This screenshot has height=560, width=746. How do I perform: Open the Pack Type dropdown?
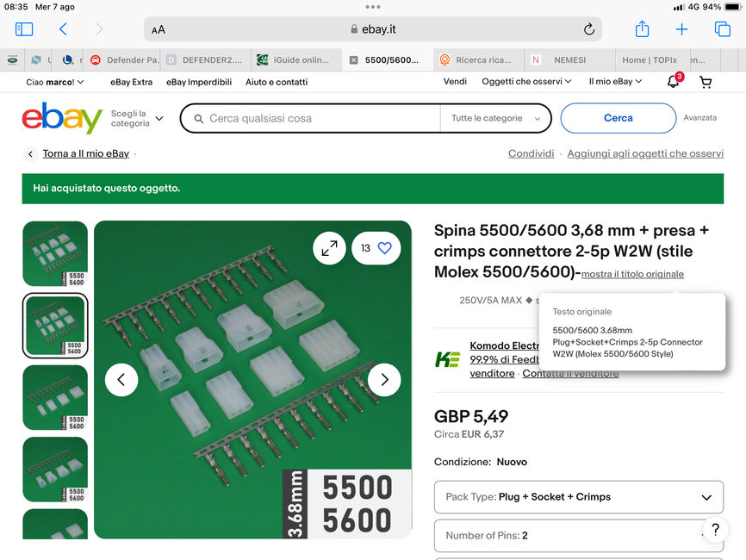pyautogui.click(x=579, y=497)
